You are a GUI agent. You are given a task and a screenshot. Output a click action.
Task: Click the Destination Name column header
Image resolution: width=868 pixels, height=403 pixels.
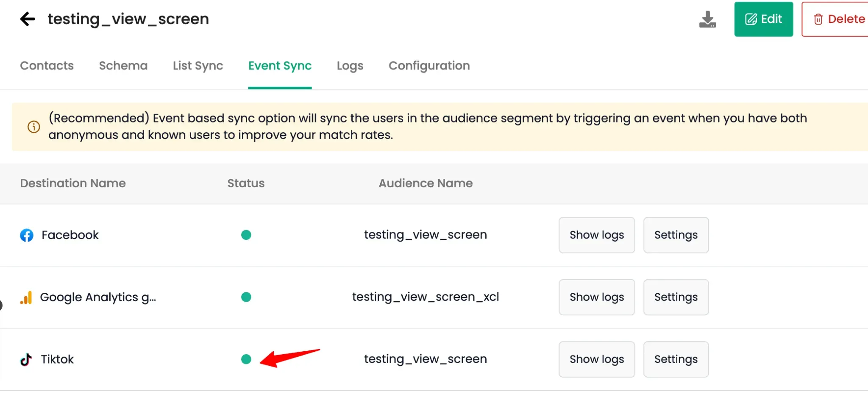[x=73, y=183]
